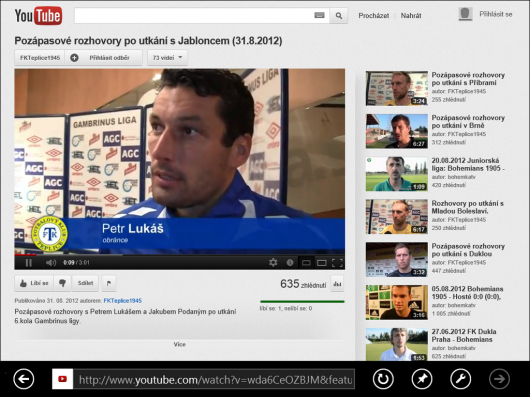Open the FKTeplice1945 author link
Screen dimensions: 530x397
122,300
